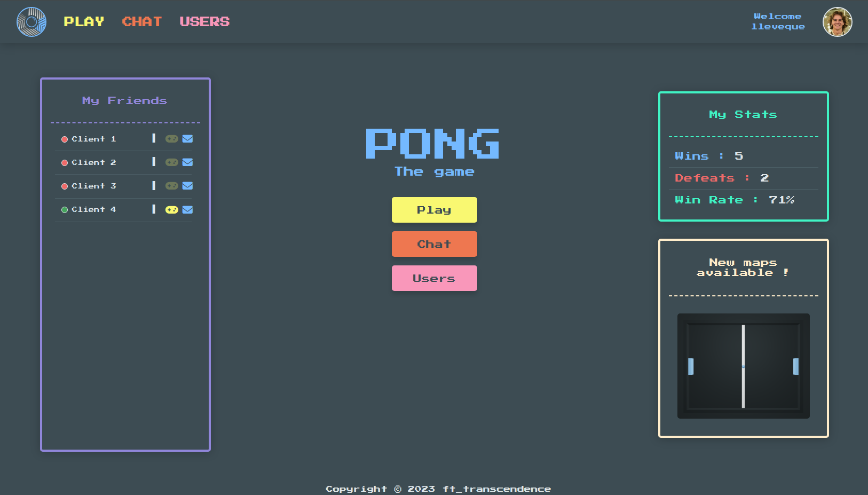The width and height of the screenshot is (868, 495).
Task: Select Client 4 in the friends list
Action: (x=93, y=209)
